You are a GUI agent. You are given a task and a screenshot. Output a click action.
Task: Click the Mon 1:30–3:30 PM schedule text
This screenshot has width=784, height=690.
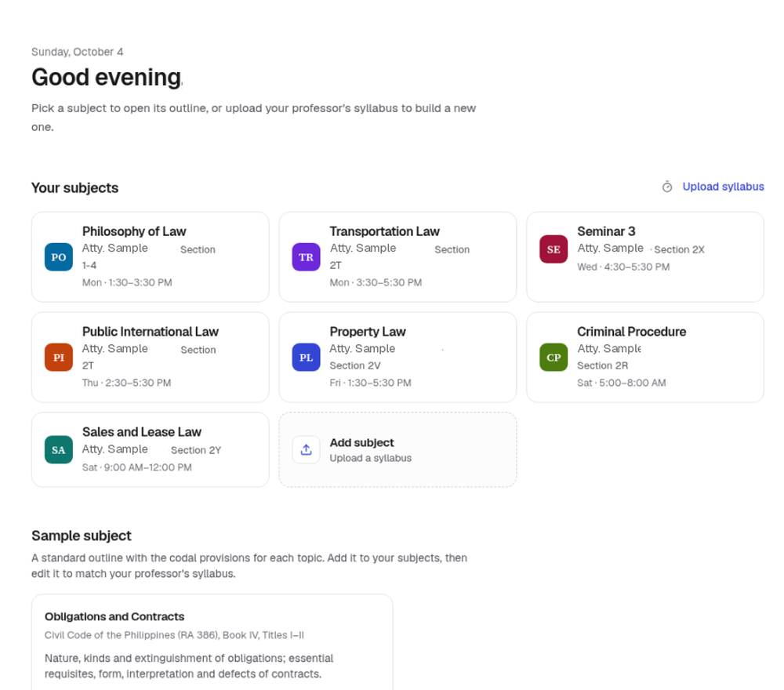(127, 282)
